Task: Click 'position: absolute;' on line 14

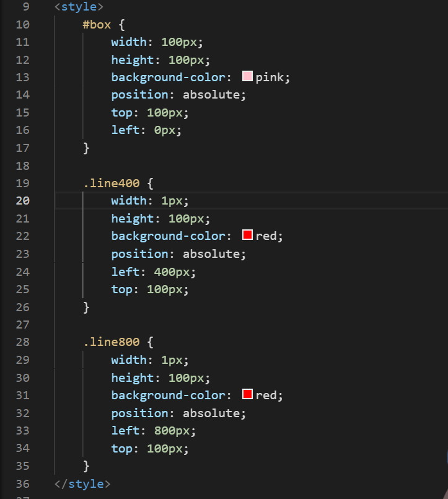Action: [178, 95]
